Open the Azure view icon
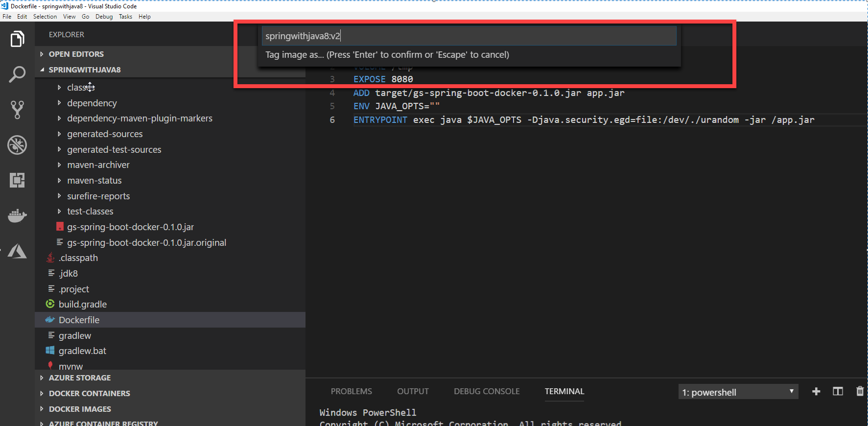 tap(17, 251)
